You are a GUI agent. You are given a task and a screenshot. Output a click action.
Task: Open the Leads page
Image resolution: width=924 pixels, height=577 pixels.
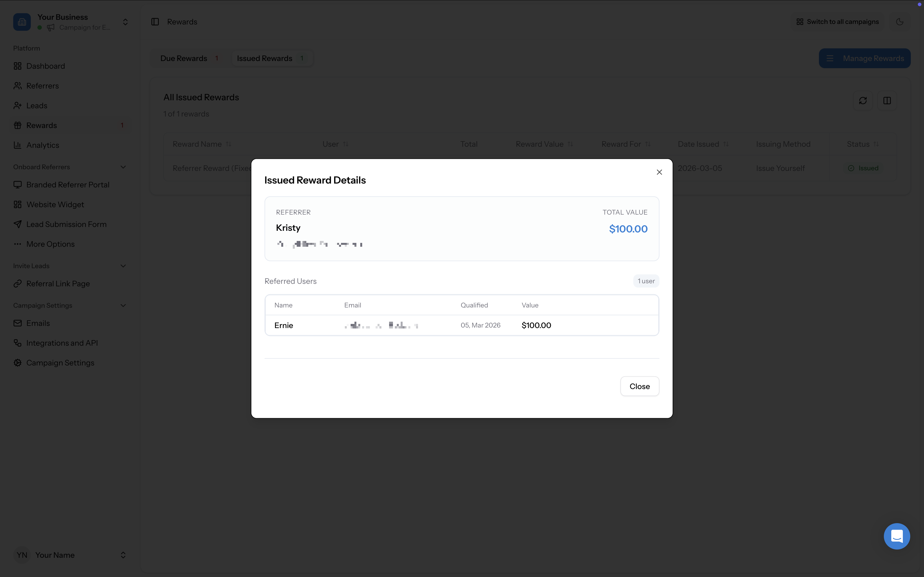point(37,105)
